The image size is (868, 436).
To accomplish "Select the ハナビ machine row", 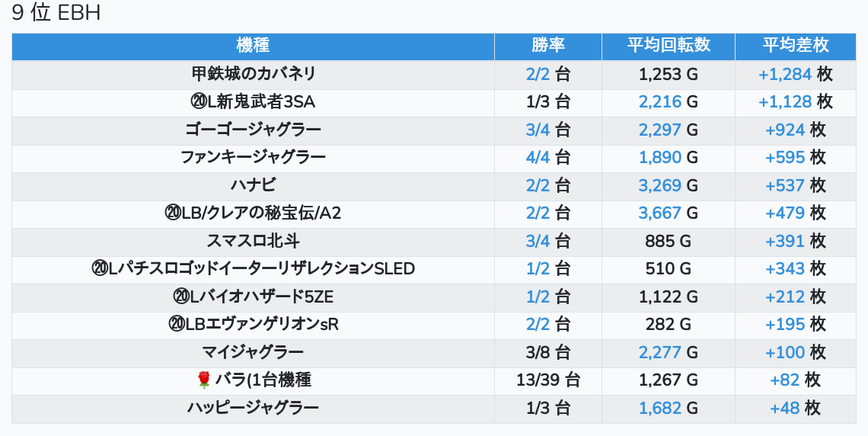I will click(x=253, y=185).
